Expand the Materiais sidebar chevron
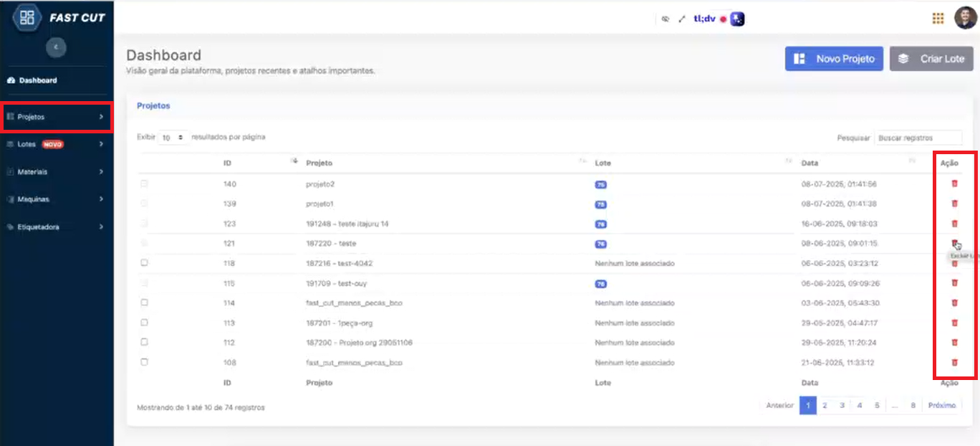The image size is (980, 446). [101, 172]
